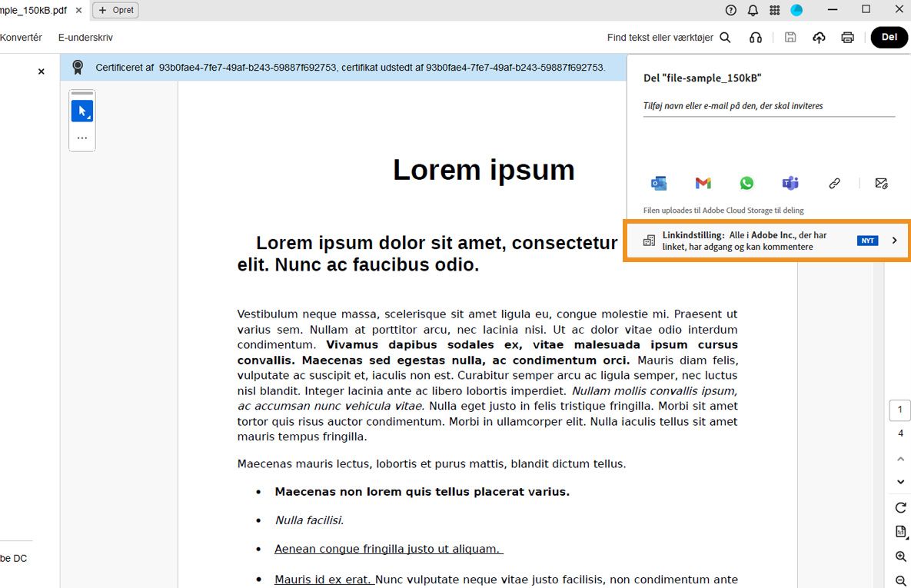The image size is (911, 588).
Task: Send invite with the email envelope icon
Action: coord(881,183)
